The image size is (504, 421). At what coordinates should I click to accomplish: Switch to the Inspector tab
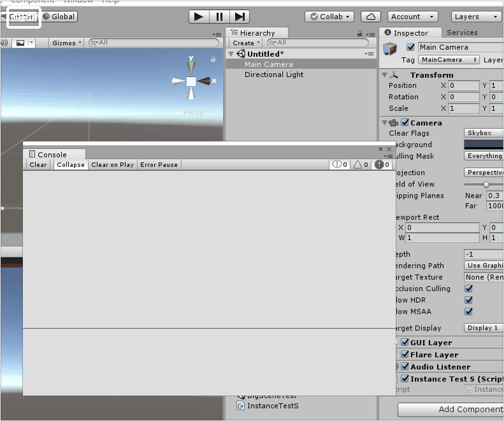pyautogui.click(x=410, y=32)
